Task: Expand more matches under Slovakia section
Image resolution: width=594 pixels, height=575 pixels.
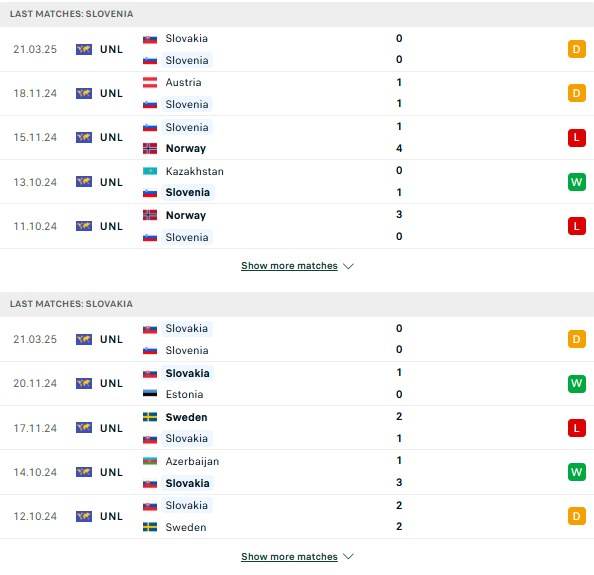Action: coord(289,556)
